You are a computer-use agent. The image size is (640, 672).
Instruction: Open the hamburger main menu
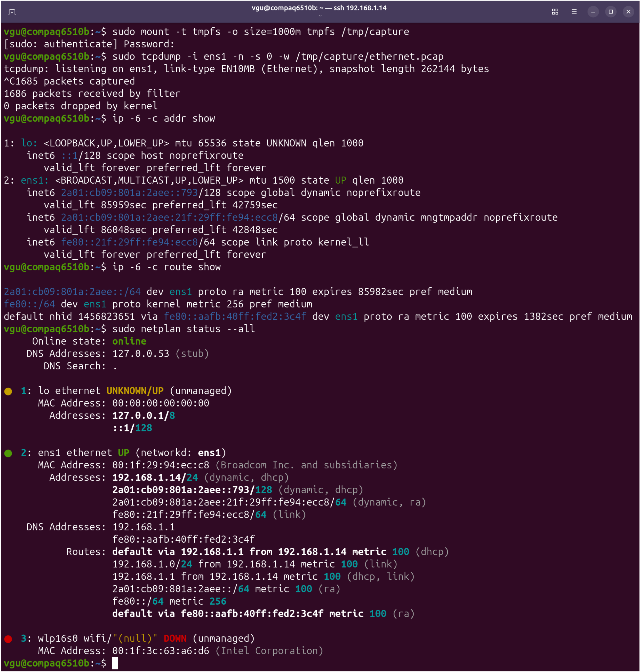pyautogui.click(x=574, y=12)
